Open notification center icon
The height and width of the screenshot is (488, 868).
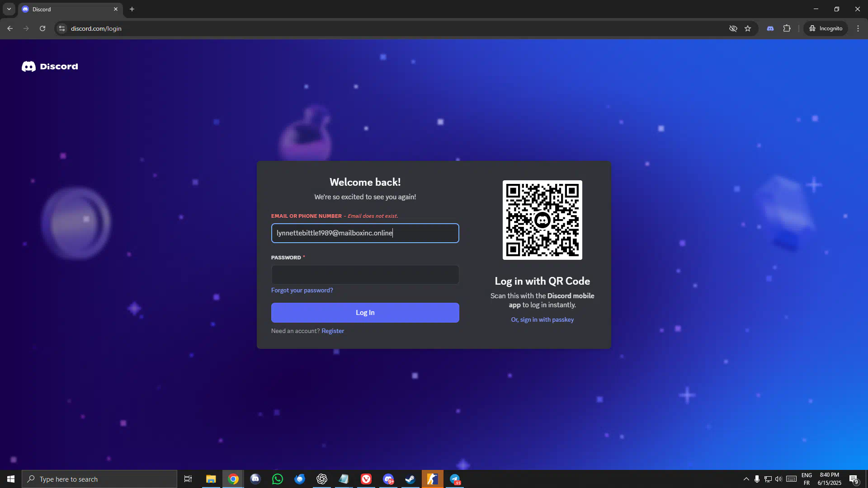(x=854, y=479)
